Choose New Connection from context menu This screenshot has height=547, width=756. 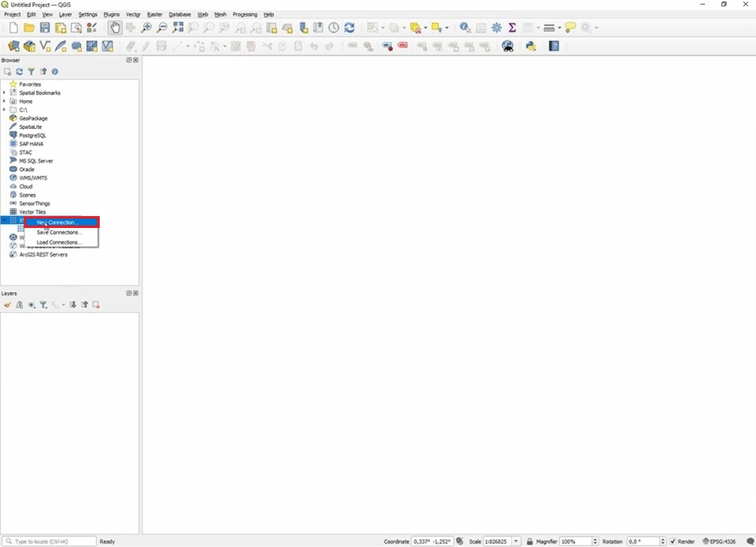coord(58,222)
